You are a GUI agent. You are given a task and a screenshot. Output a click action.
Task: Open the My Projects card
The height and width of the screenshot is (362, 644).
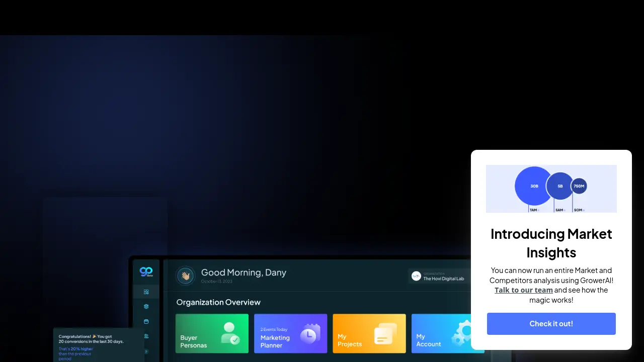[x=369, y=333]
